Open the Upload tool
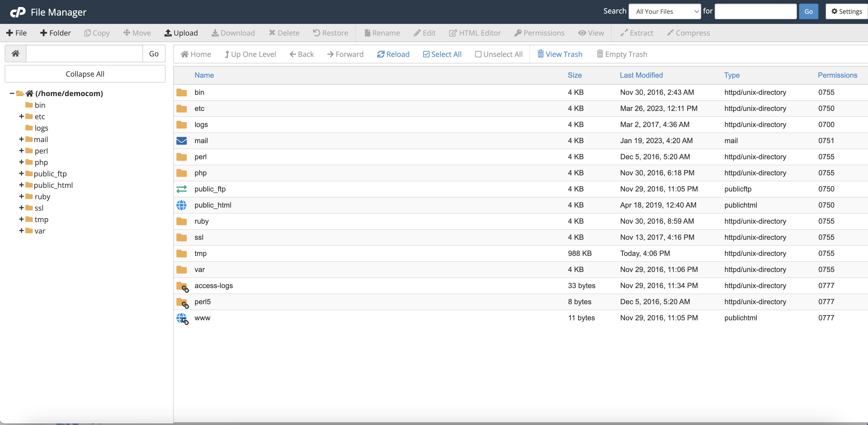The height and width of the screenshot is (425, 868). (181, 33)
